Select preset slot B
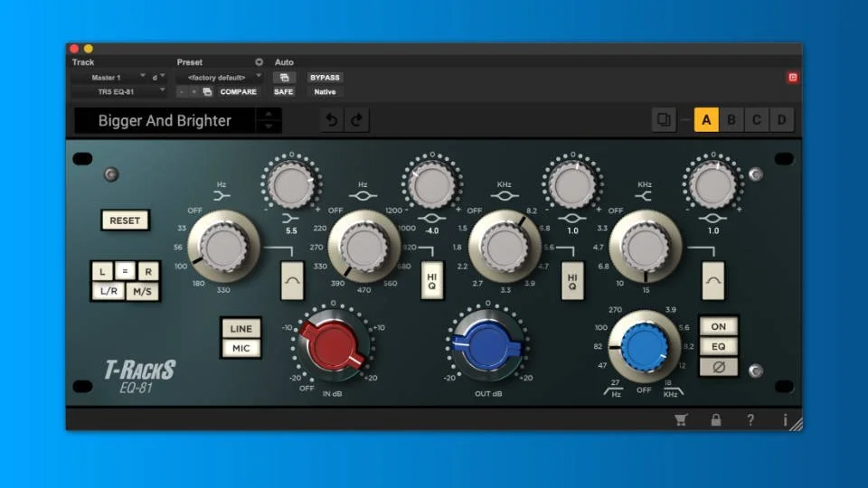This screenshot has height=488, width=868. coord(731,119)
